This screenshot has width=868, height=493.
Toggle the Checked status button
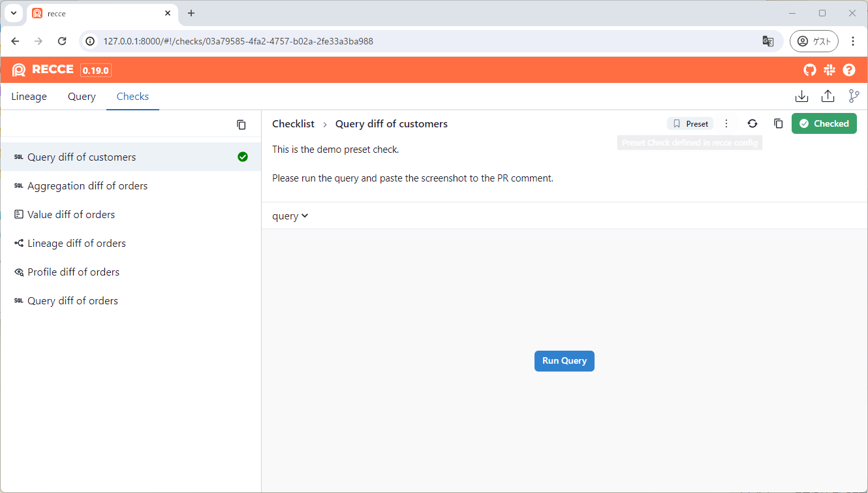pos(824,123)
